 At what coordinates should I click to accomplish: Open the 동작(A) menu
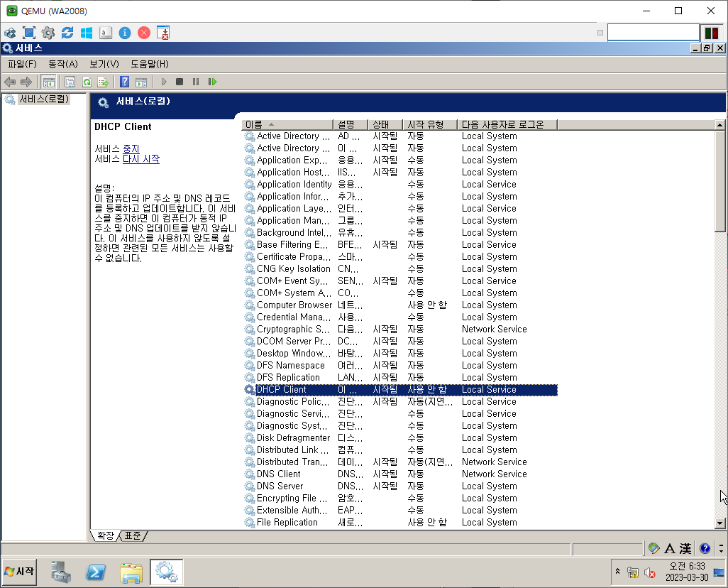click(63, 64)
